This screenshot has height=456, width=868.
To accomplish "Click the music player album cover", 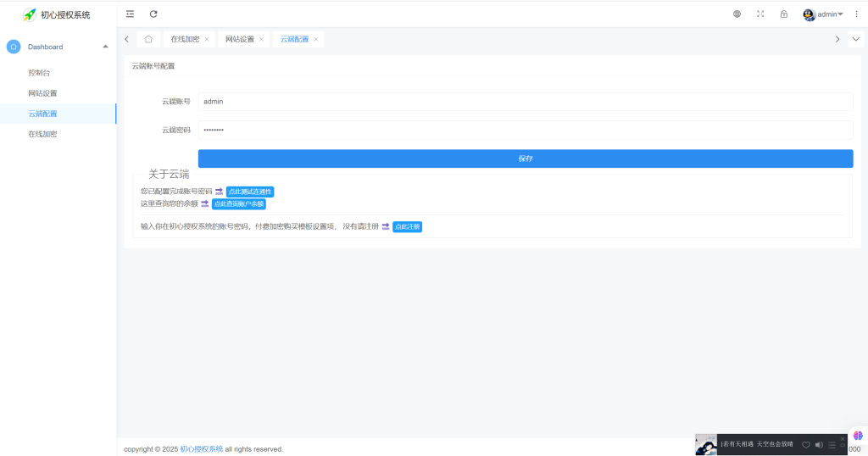I will (706, 444).
